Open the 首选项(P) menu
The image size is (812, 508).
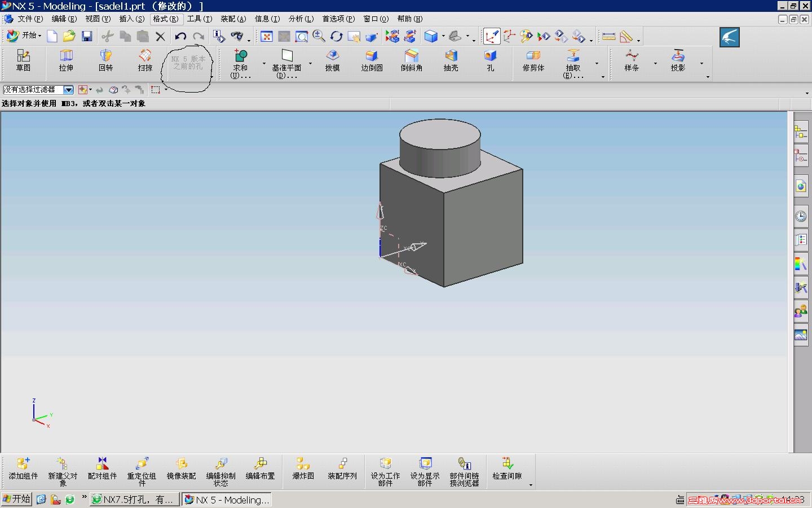[x=338, y=19]
